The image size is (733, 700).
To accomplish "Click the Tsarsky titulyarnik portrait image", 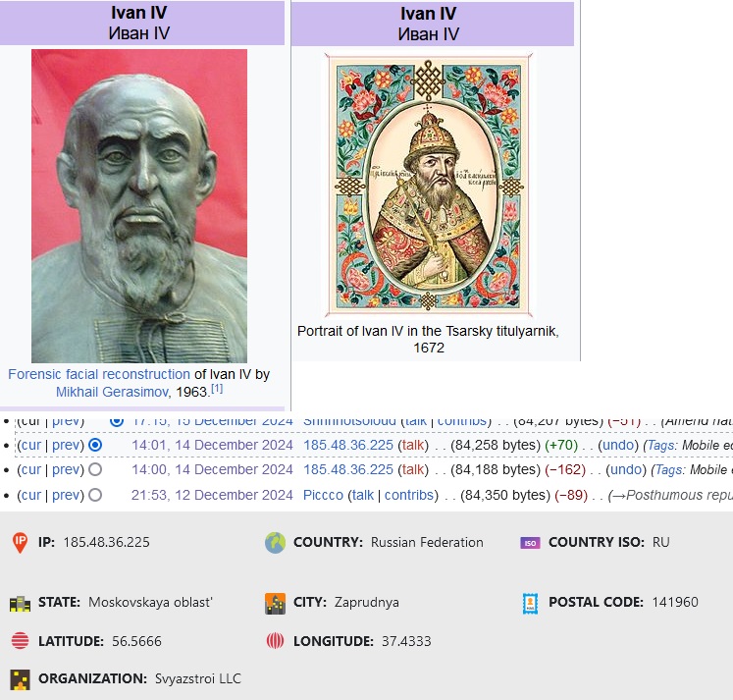I will click(x=428, y=185).
